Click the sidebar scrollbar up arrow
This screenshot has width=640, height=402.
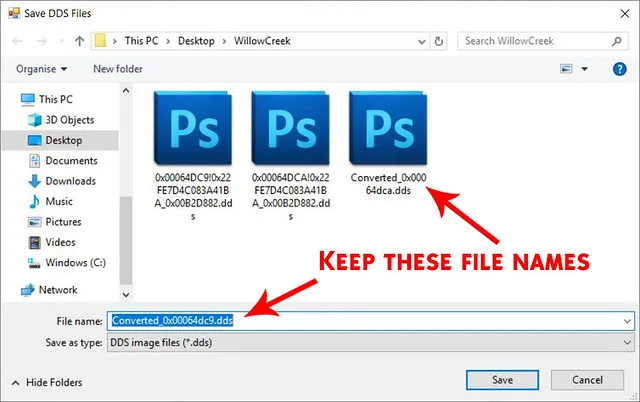point(126,91)
